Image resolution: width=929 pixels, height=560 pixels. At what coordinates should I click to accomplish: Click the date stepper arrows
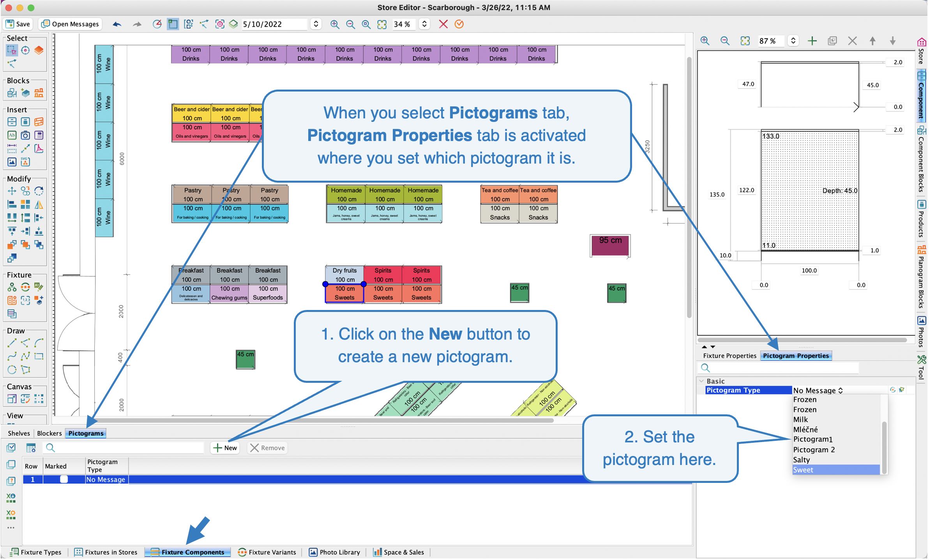tap(316, 24)
